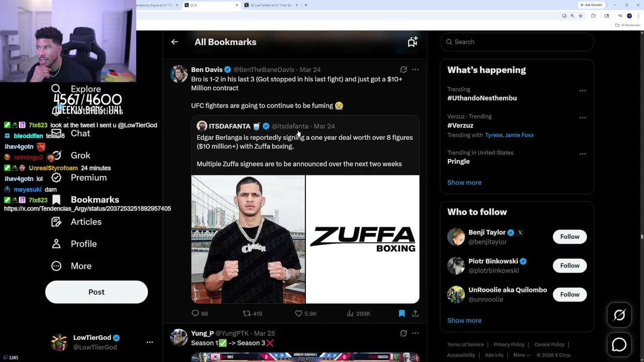
Task: Bookmark this page with Chrome star
Action: click(x=581, y=16)
